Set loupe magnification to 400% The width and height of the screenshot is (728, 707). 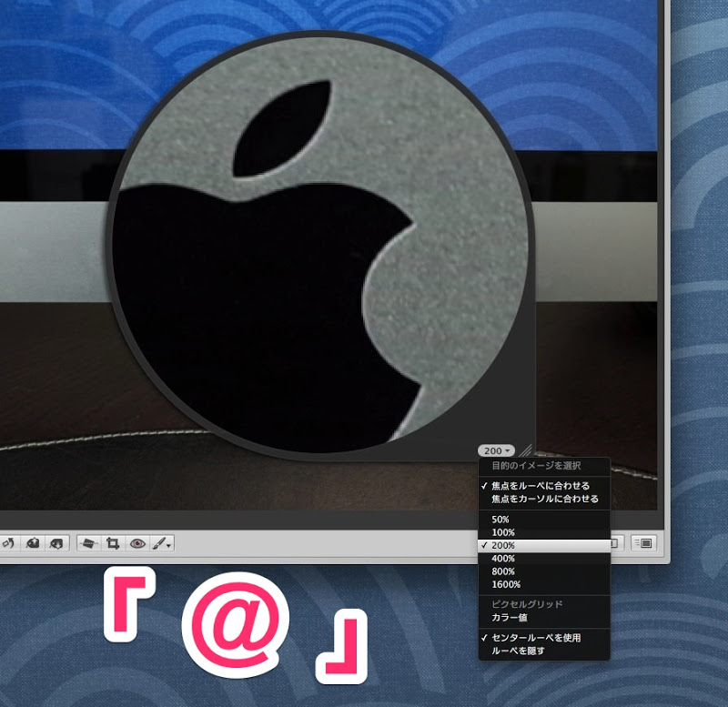pos(544,558)
